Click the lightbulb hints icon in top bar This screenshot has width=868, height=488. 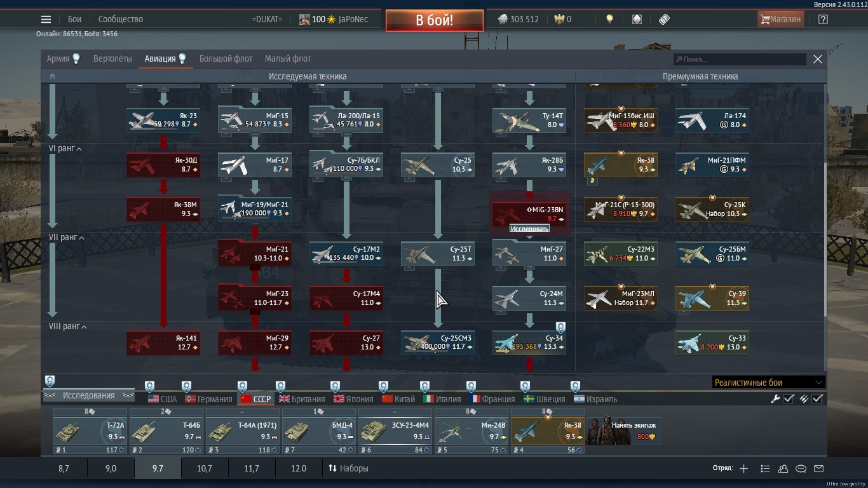pyautogui.click(x=609, y=19)
